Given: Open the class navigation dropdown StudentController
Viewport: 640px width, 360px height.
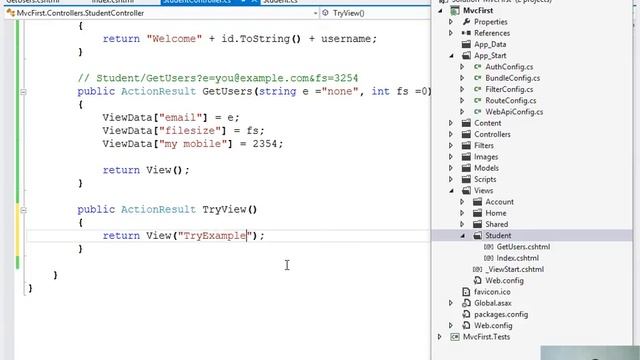Looking at the screenshot, I should [162, 13].
